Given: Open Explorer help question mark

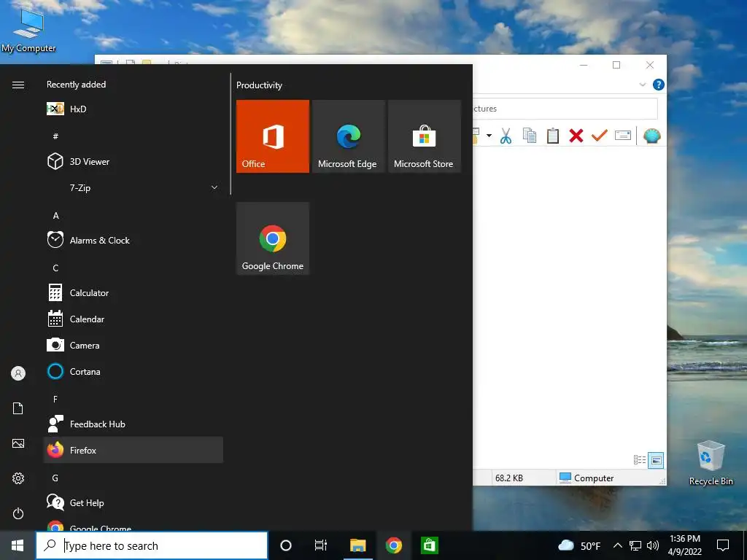Looking at the screenshot, I should pyautogui.click(x=659, y=85).
